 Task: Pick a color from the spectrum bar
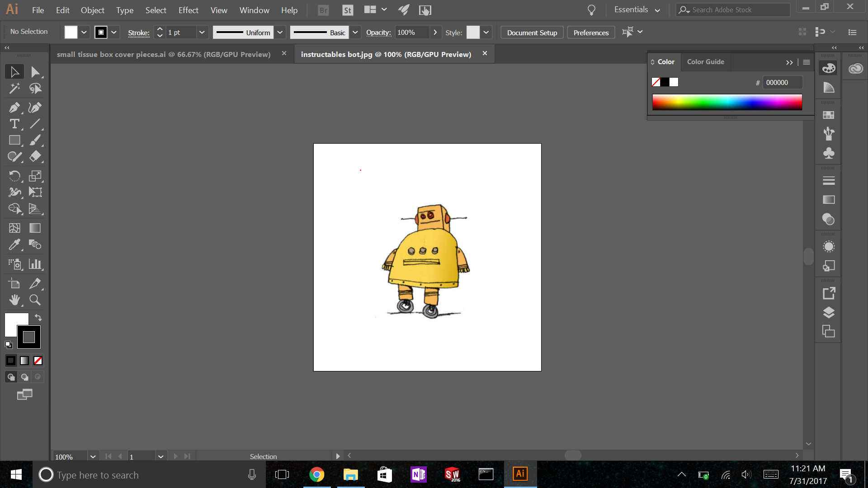coord(727,102)
